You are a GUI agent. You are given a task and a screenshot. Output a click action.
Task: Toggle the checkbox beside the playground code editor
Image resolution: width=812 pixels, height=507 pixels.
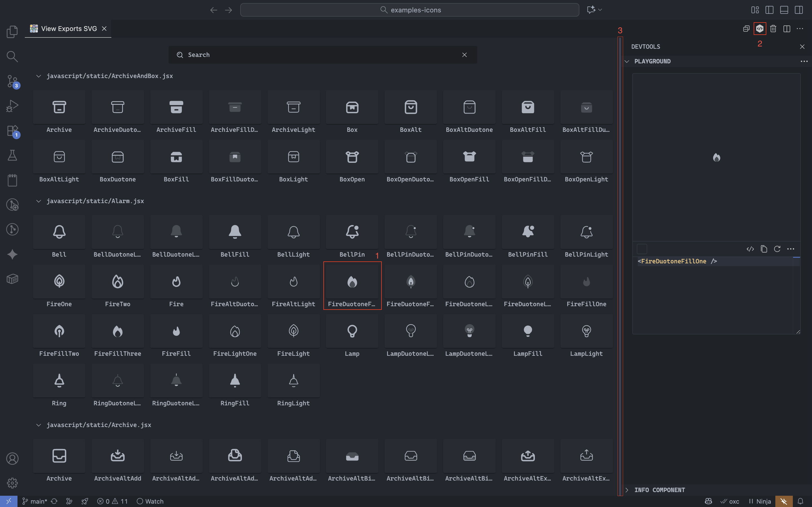pos(642,249)
